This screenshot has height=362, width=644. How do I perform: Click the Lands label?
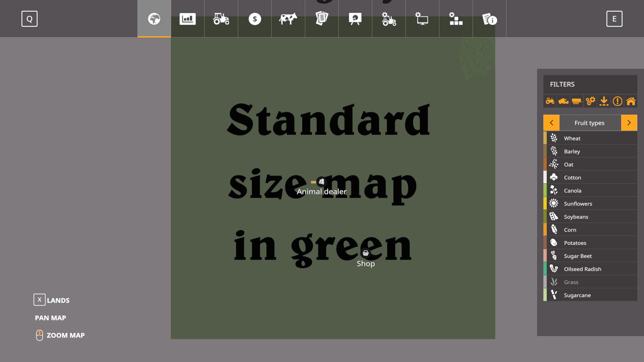pyautogui.click(x=58, y=300)
